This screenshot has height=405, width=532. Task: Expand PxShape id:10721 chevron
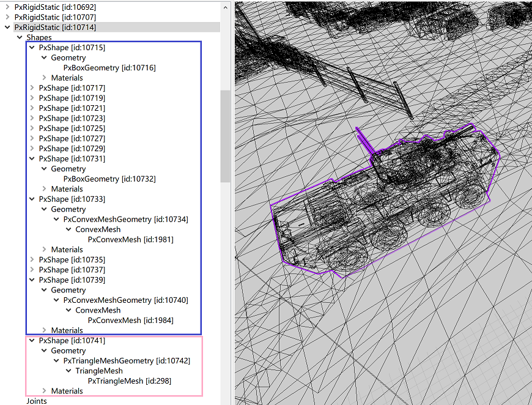pyautogui.click(x=32, y=108)
